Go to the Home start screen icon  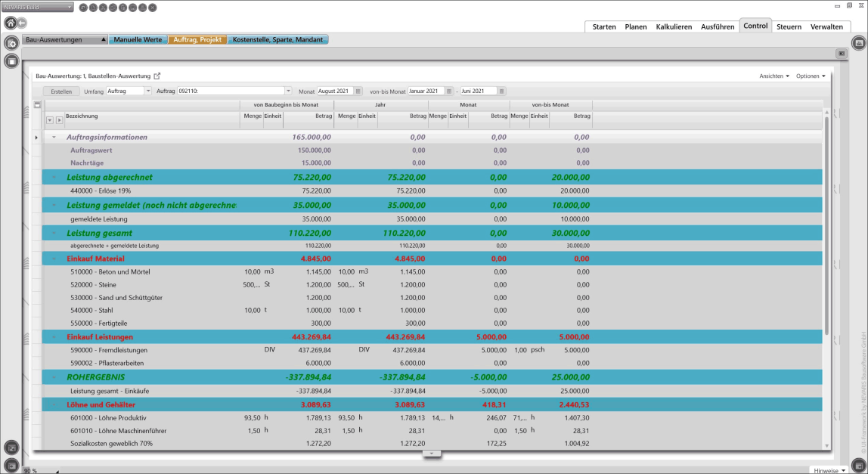[x=11, y=23]
